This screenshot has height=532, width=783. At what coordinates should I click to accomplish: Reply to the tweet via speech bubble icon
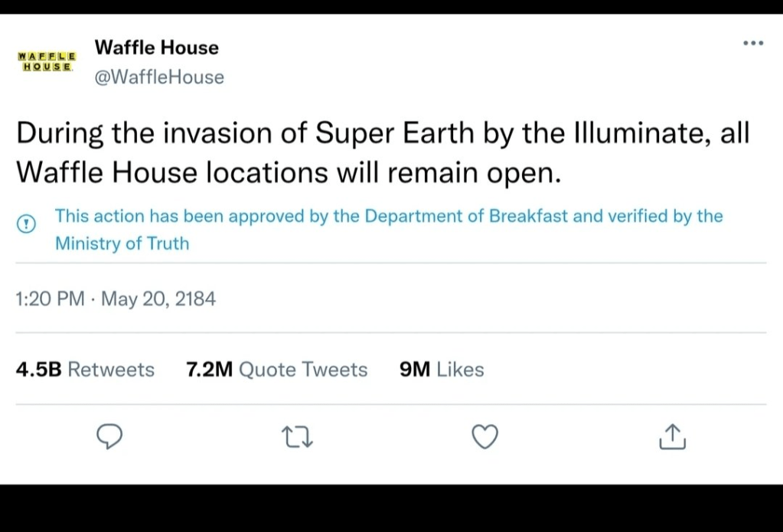[109, 436]
